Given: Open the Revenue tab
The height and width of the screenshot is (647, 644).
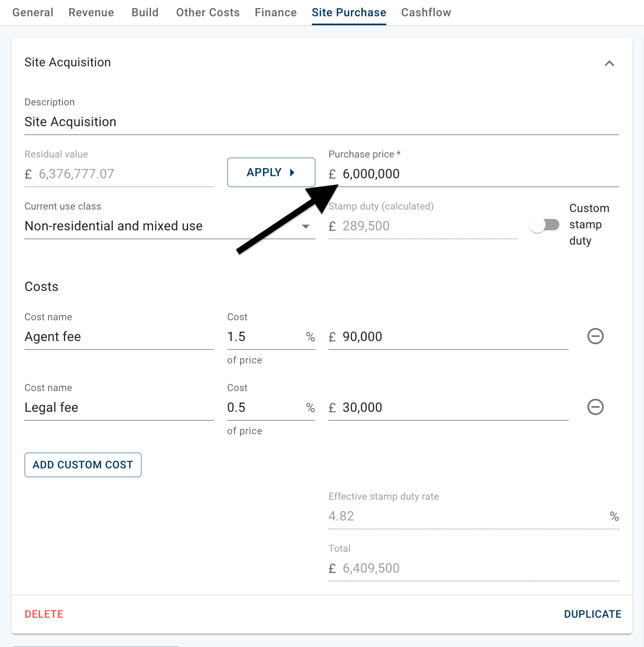Looking at the screenshot, I should (x=91, y=13).
